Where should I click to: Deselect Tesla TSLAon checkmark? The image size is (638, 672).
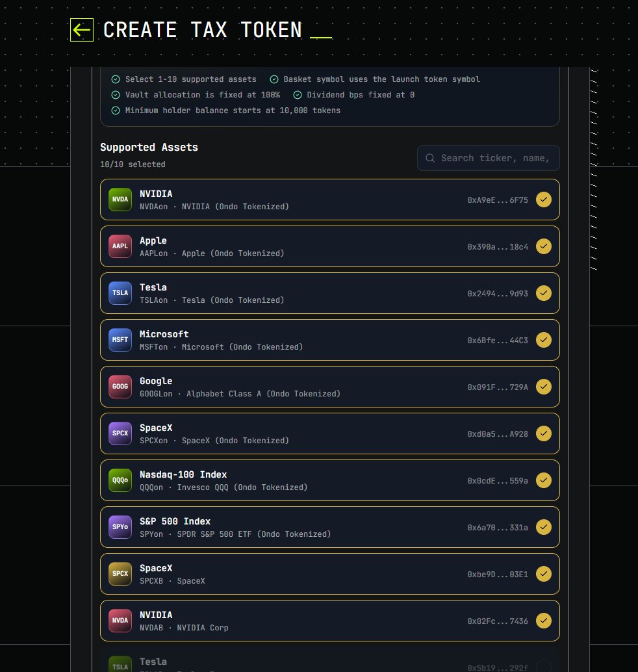point(544,293)
